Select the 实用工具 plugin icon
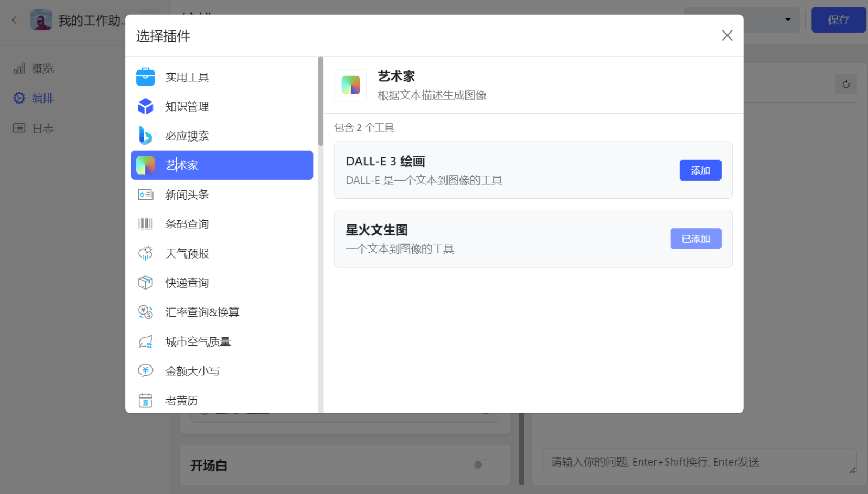The image size is (868, 494). pyautogui.click(x=145, y=76)
